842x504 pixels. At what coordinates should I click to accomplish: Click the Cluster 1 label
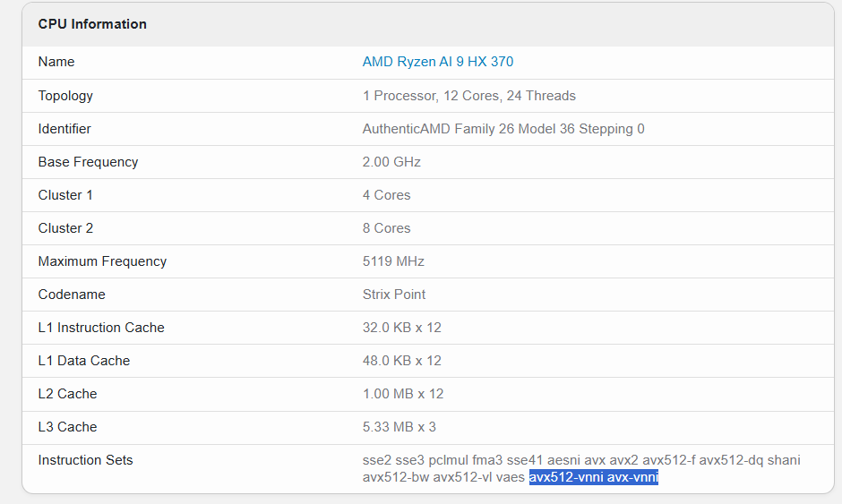(x=65, y=195)
